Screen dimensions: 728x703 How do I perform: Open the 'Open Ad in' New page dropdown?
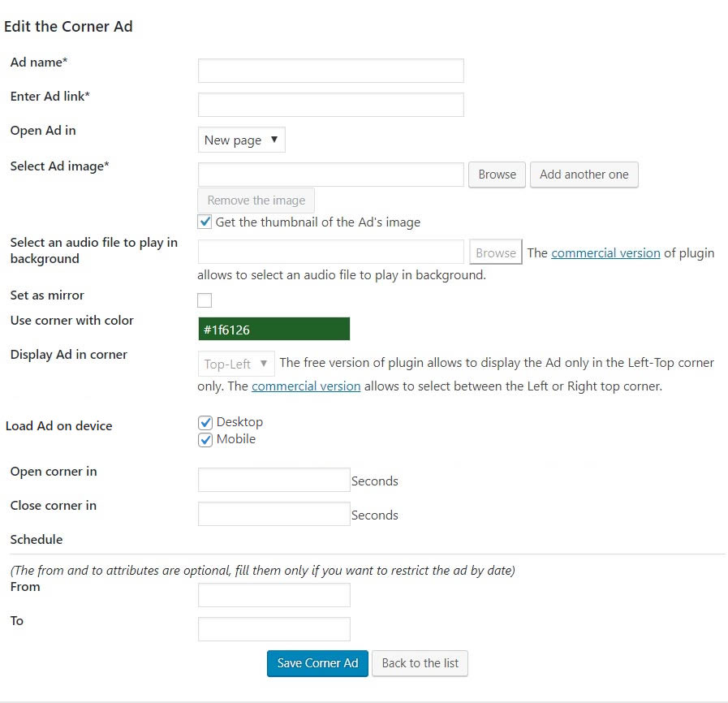(241, 140)
